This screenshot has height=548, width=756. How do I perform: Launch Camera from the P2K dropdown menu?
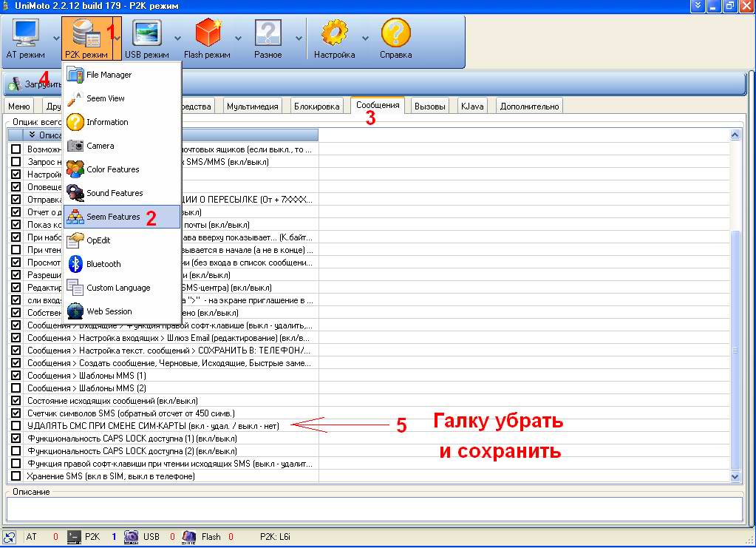123,146
